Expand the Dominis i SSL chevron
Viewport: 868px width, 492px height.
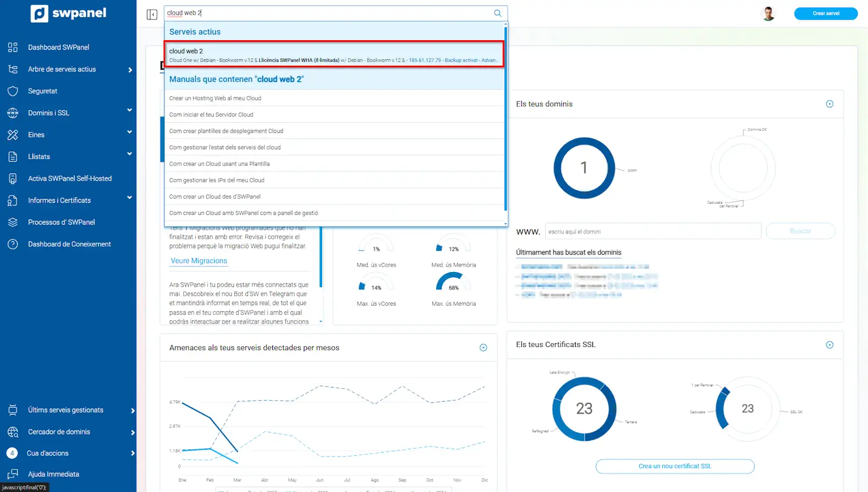[130, 110]
